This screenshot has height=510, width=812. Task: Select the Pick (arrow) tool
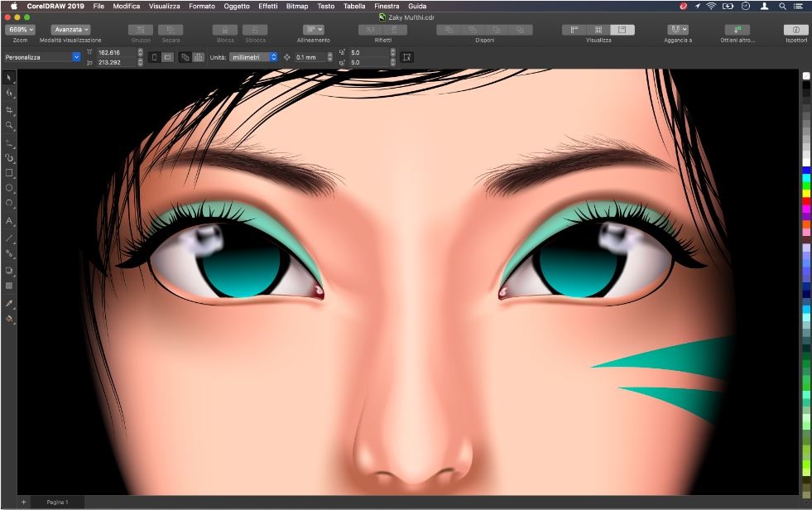click(9, 78)
